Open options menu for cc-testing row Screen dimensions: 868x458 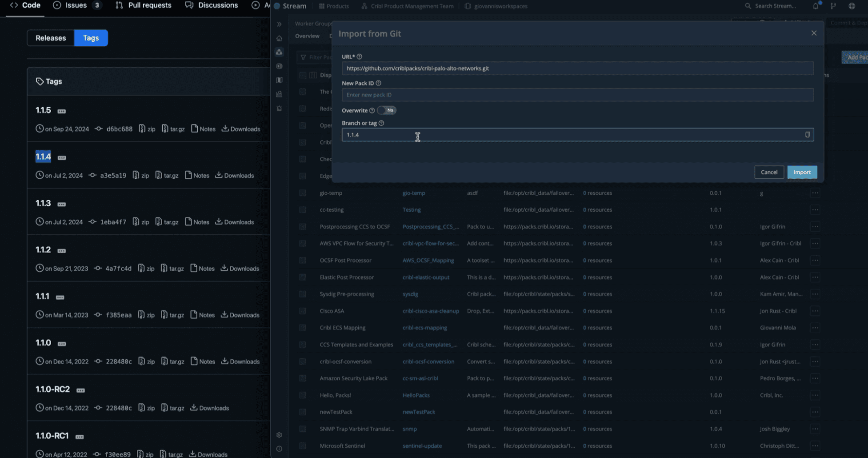815,209
